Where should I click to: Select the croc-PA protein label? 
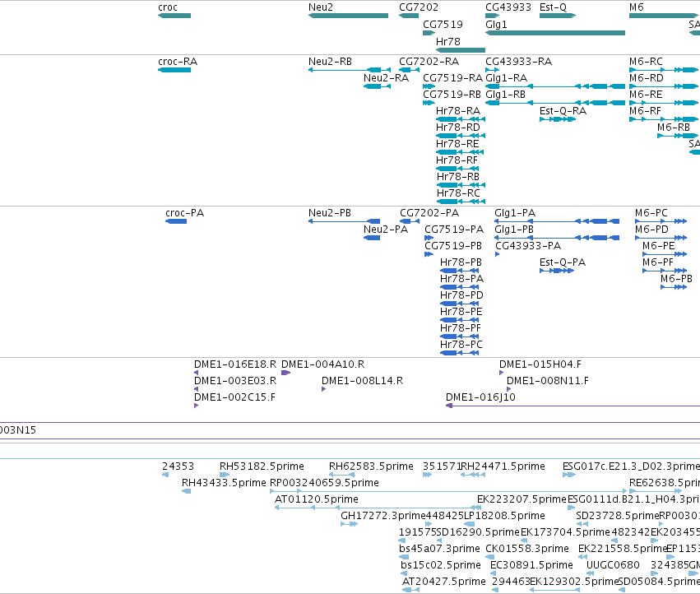pyautogui.click(x=184, y=213)
